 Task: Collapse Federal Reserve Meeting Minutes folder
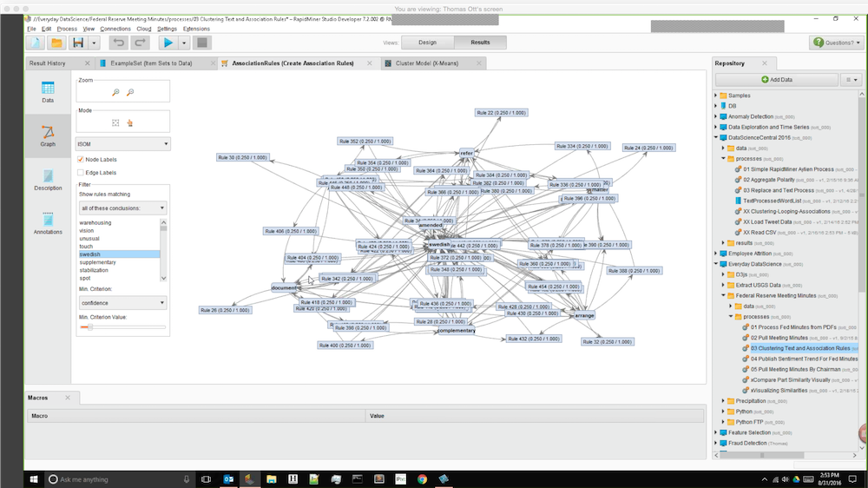tap(723, 296)
